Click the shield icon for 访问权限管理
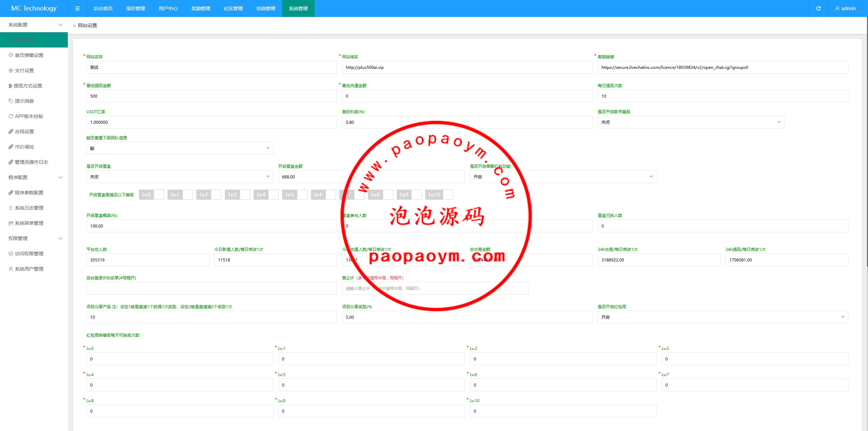 [x=11, y=254]
